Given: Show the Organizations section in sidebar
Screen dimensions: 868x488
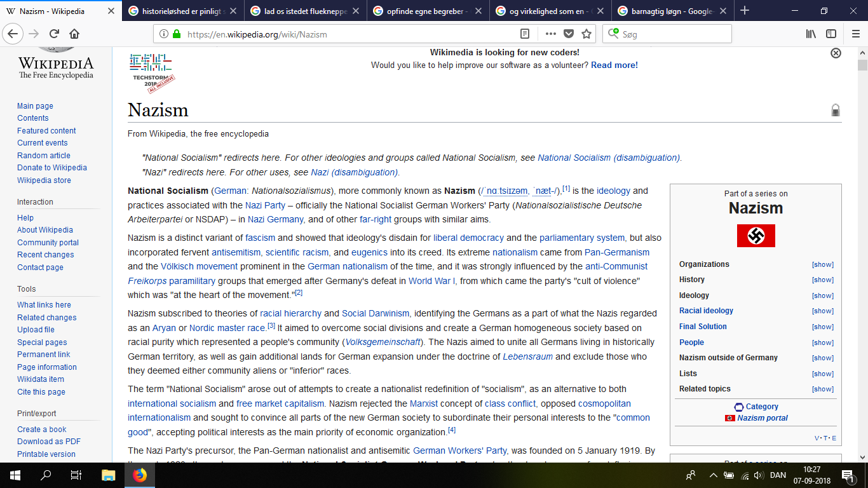Looking at the screenshot, I should (x=822, y=264).
